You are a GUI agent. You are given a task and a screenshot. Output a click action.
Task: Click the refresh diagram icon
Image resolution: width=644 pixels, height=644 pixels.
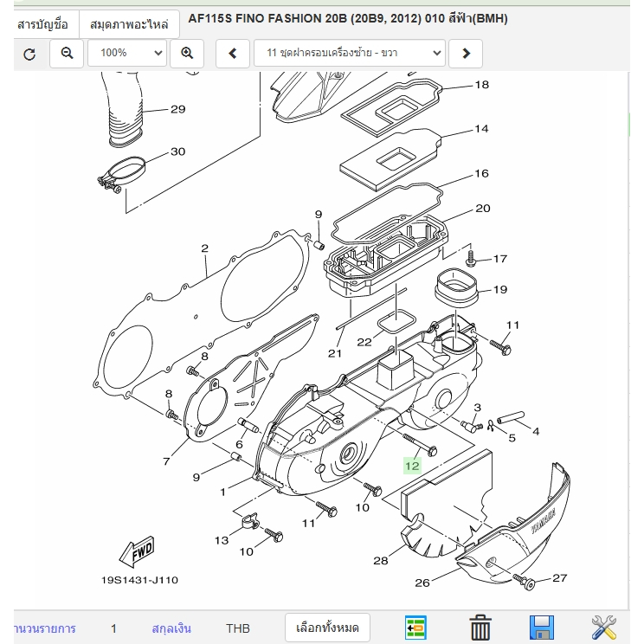pyautogui.click(x=29, y=54)
